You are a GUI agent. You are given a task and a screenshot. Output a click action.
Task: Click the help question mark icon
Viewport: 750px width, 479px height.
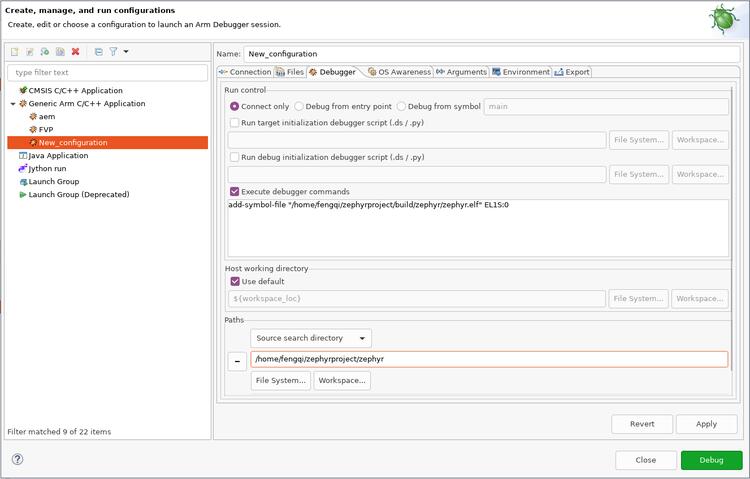point(17,459)
